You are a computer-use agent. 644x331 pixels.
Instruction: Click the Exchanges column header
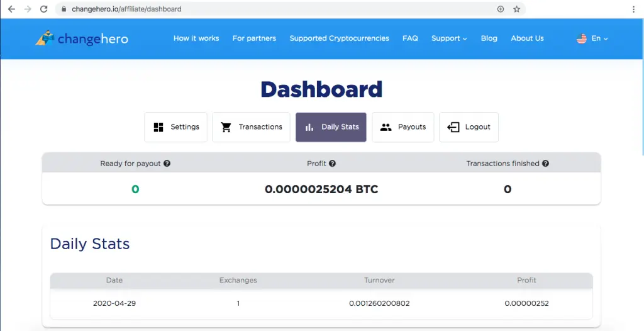(x=238, y=280)
